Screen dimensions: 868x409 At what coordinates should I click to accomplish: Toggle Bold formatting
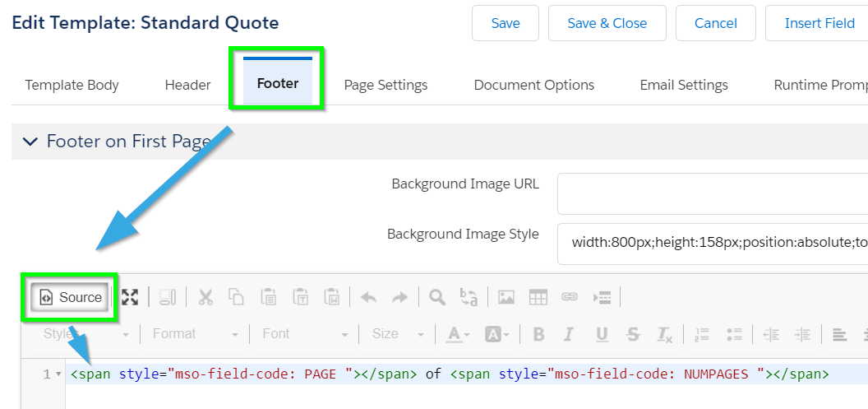tap(538, 334)
